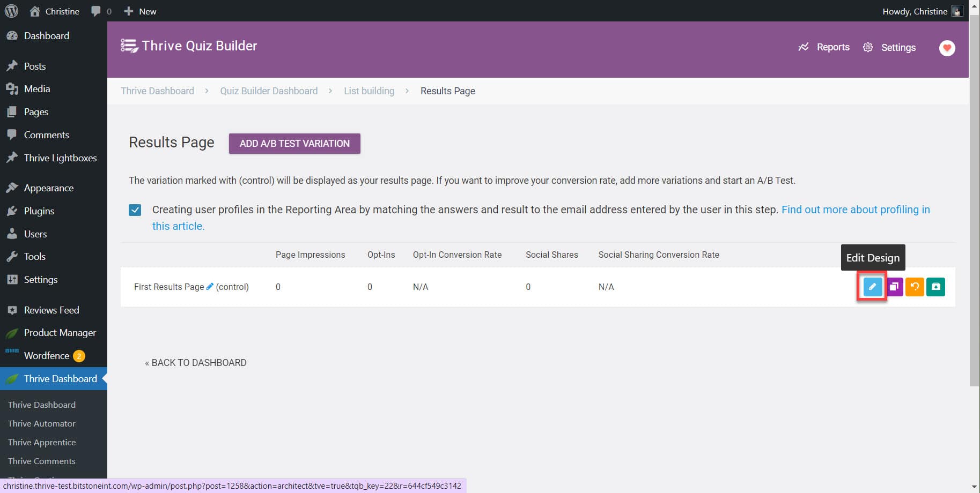The height and width of the screenshot is (493, 980).
Task: Click the heart icon in the header
Action: (x=947, y=48)
